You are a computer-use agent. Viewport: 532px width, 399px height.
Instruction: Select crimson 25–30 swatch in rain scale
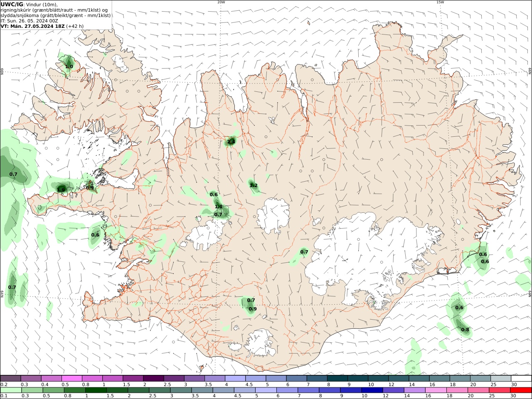point(500,390)
